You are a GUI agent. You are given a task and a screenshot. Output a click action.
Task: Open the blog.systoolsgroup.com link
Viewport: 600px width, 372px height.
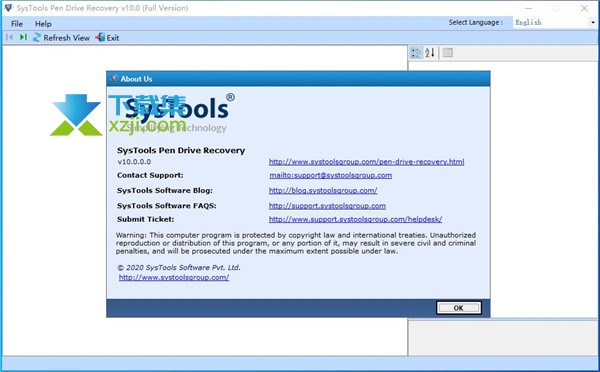[x=323, y=191]
